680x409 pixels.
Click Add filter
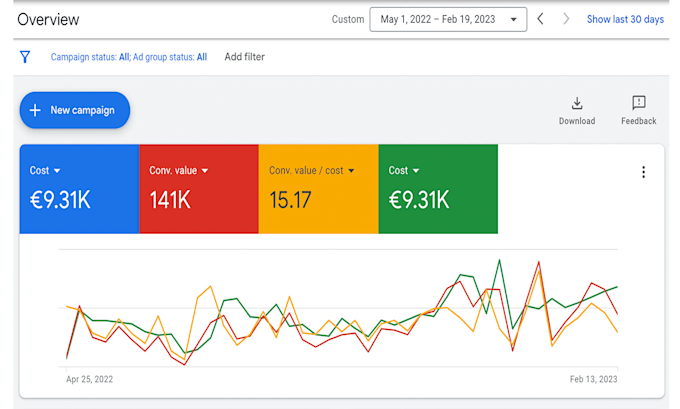(x=244, y=57)
